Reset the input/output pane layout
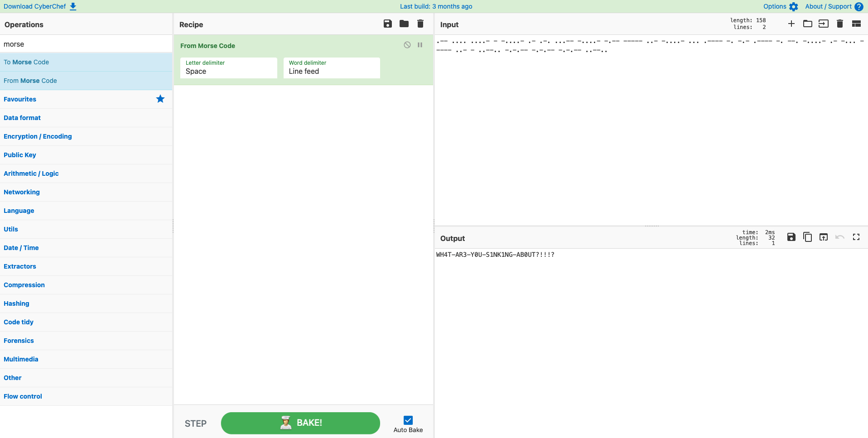Screen dimensions: 868x438 tap(856, 24)
